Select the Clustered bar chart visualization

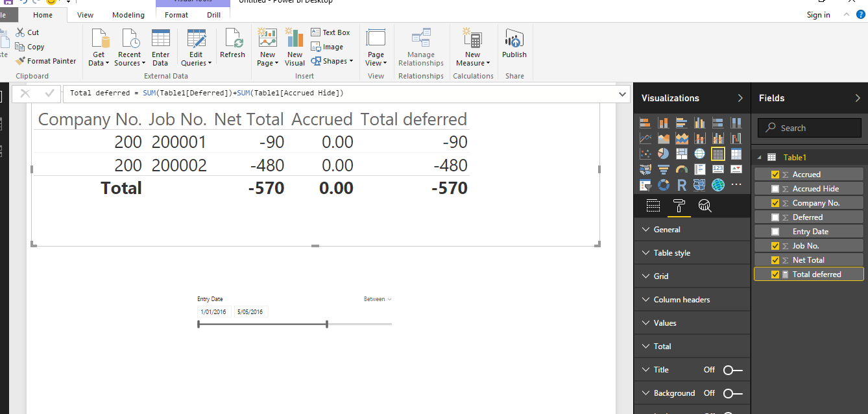click(x=682, y=123)
